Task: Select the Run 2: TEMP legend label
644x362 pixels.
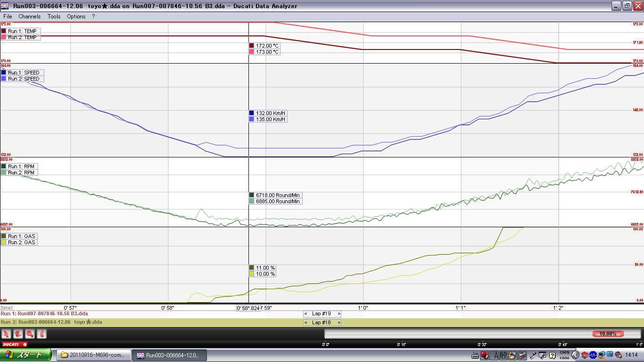Action: tap(22, 37)
